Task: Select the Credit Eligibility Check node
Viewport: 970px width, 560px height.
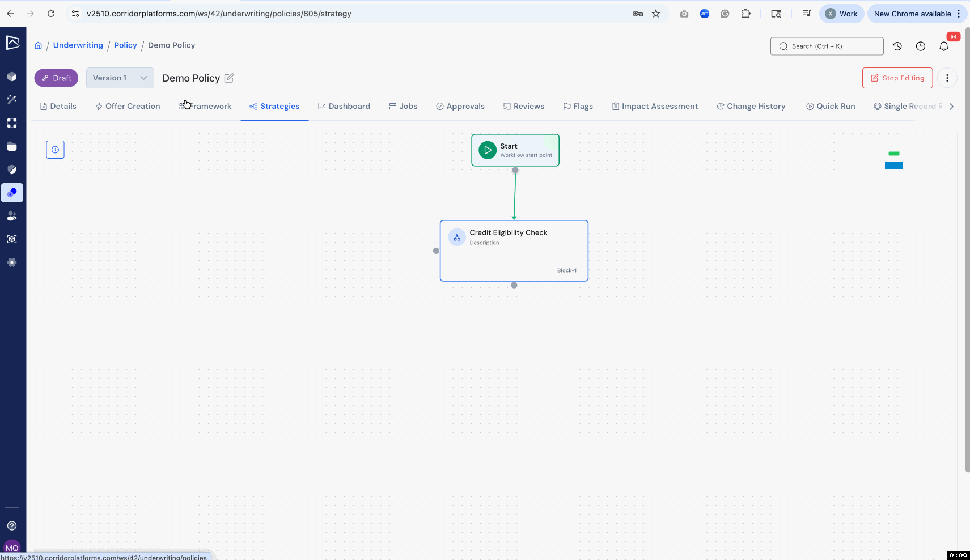Action: tap(514, 251)
